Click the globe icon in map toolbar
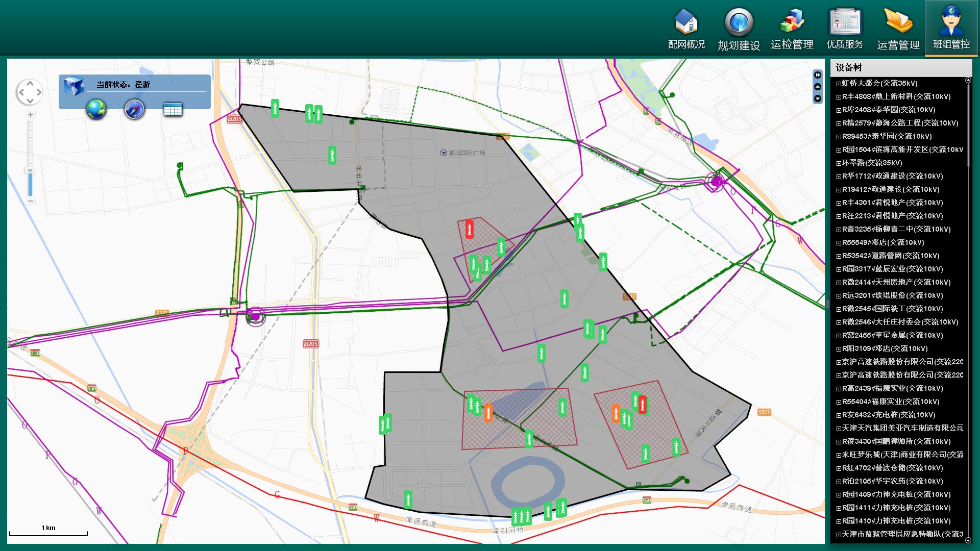The width and height of the screenshot is (980, 551). pos(96,109)
